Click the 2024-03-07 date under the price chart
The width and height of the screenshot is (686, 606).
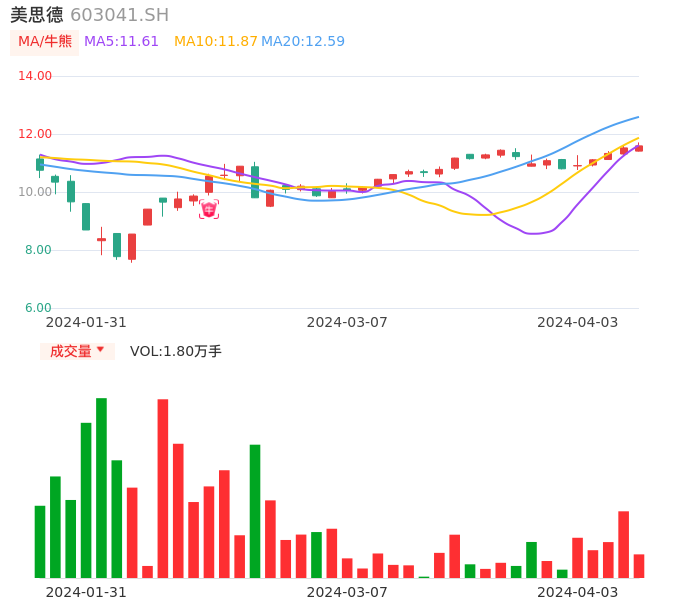tap(347, 322)
